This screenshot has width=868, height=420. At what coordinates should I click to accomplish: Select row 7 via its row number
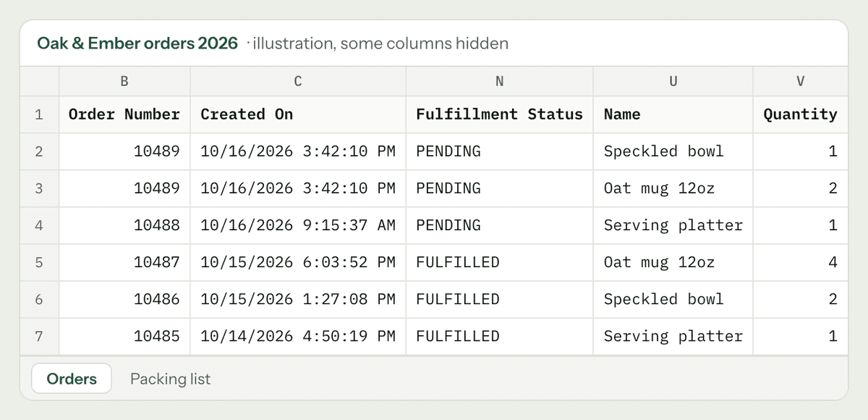click(x=39, y=336)
